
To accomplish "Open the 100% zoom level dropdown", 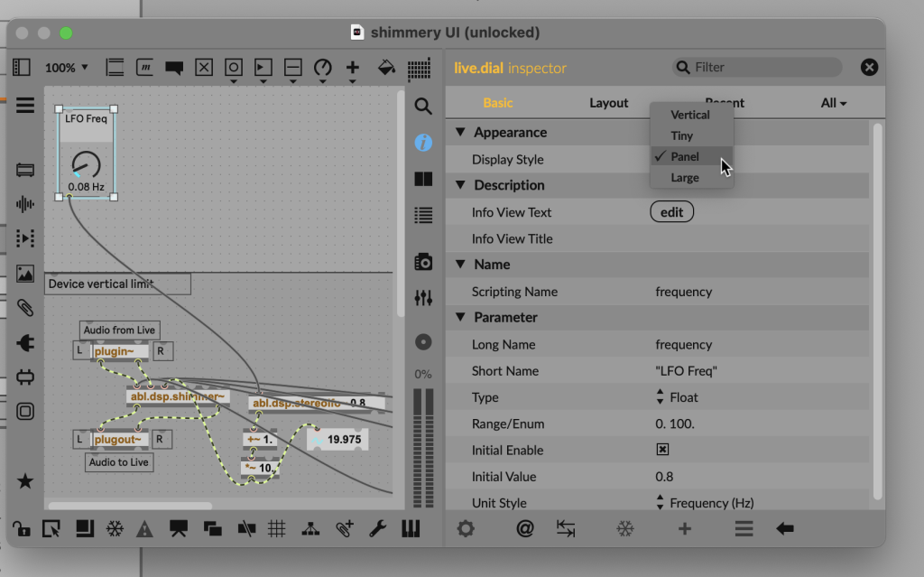I will tap(67, 68).
